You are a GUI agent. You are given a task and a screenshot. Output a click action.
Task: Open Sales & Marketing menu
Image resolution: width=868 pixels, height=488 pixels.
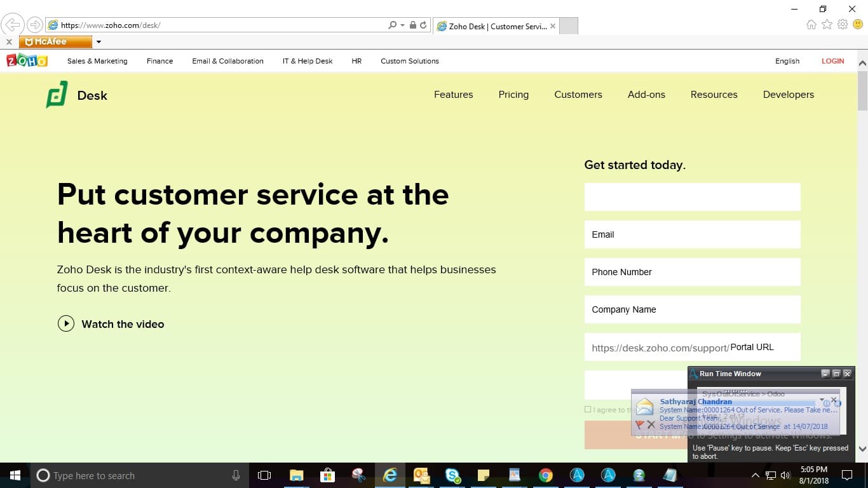pos(97,61)
